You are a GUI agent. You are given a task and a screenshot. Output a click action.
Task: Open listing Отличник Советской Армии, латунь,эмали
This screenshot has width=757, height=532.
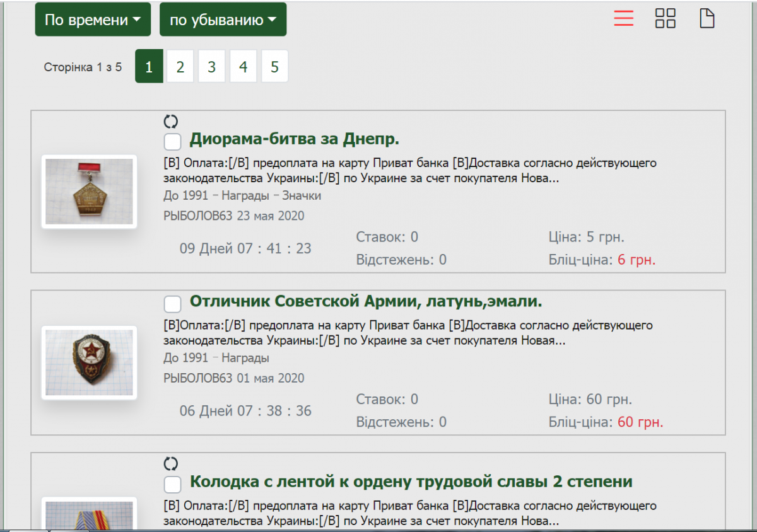[366, 301]
